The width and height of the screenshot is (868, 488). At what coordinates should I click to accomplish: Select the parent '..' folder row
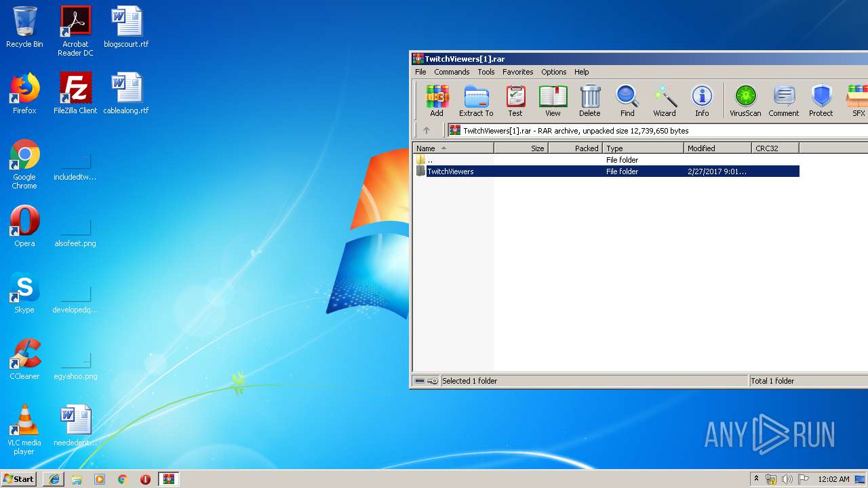[x=607, y=160]
